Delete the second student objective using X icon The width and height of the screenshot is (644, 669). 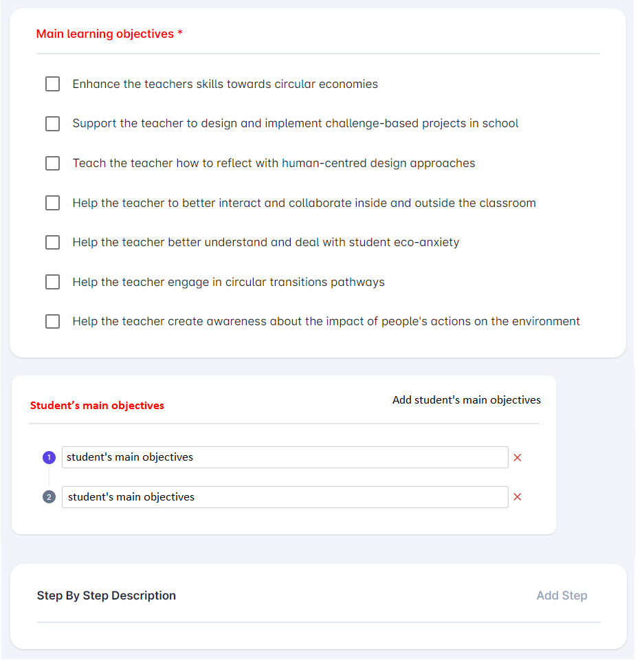point(518,497)
